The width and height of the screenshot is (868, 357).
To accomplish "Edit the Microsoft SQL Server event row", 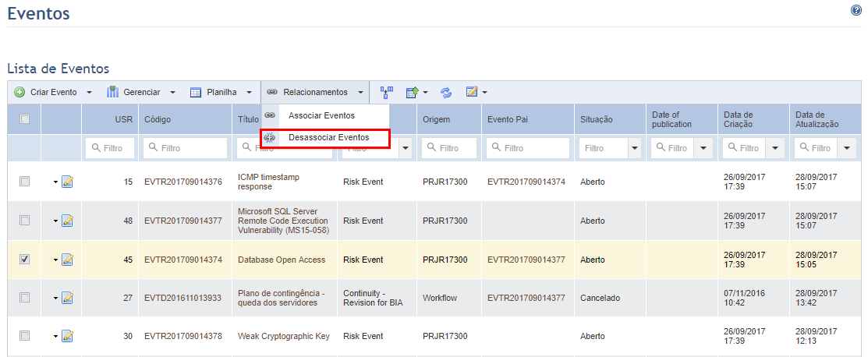I will click(68, 221).
